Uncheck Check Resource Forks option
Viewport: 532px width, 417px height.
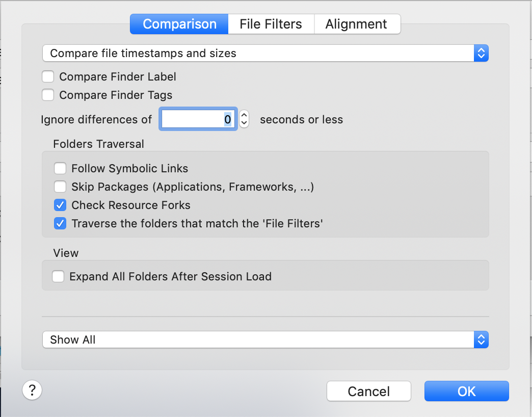pos(60,205)
